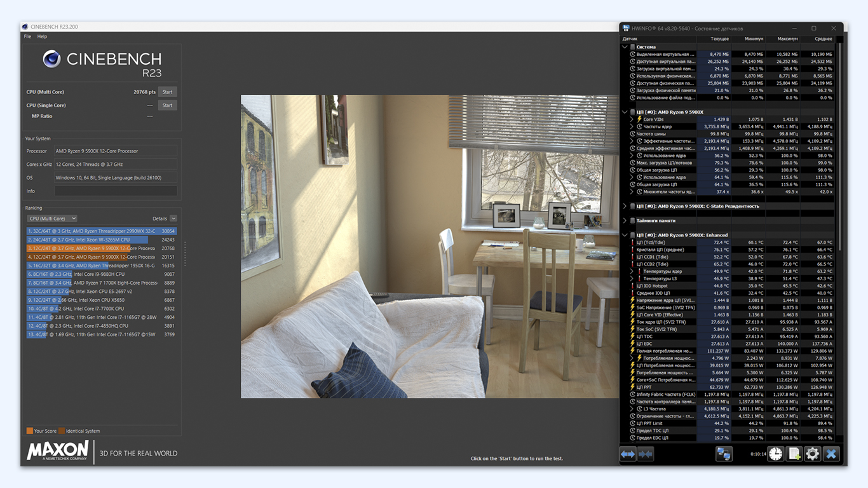Click the lightning icon beside SoC Напряжение
Image resolution: width=868 pixels, height=488 pixels.
[632, 308]
